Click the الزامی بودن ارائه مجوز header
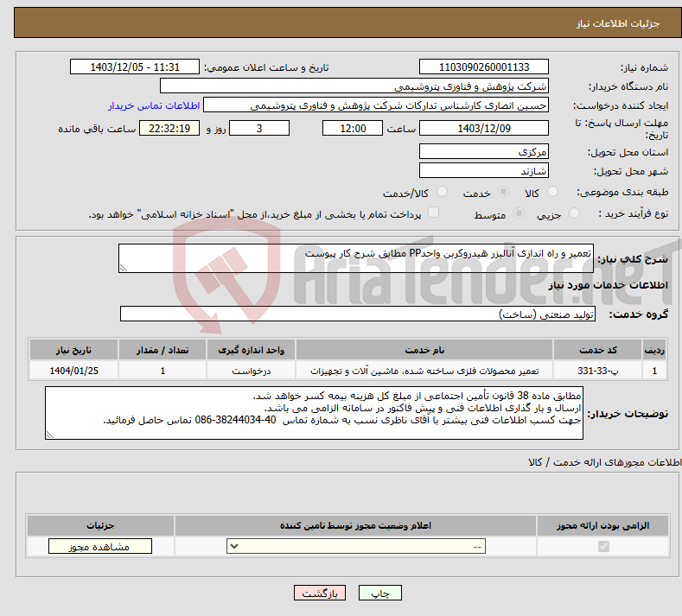The image size is (682, 616). click(x=602, y=525)
